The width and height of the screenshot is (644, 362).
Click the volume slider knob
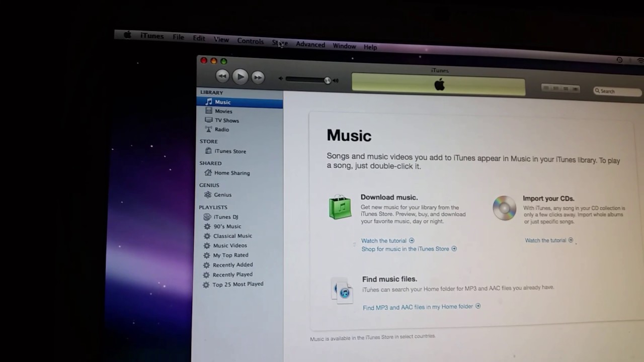pos(328,80)
